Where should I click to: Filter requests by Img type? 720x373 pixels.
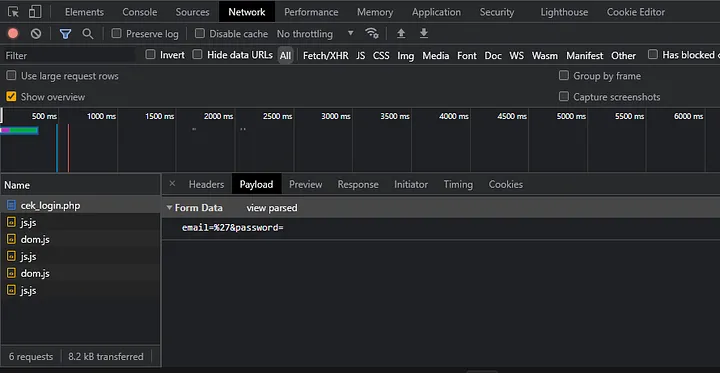tap(405, 56)
